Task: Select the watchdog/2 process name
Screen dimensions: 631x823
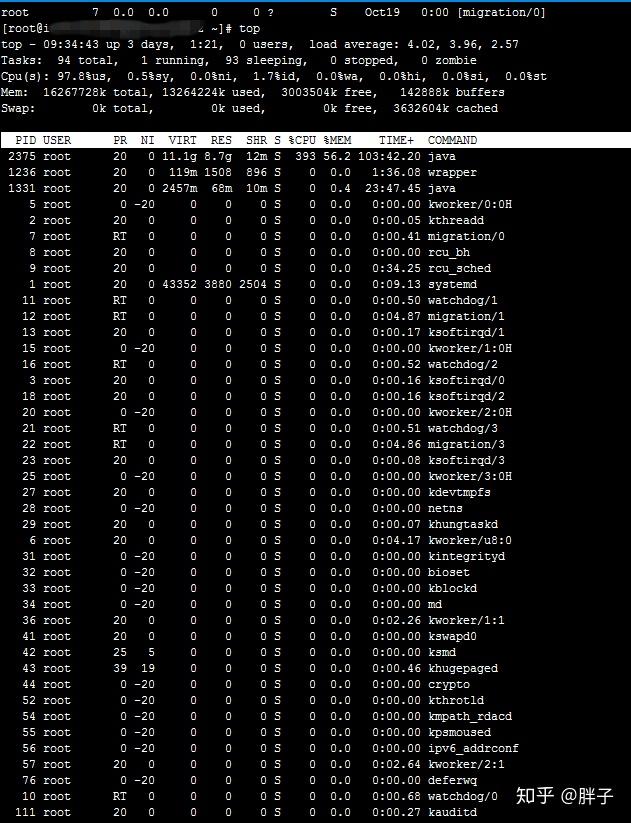Action: (462, 364)
